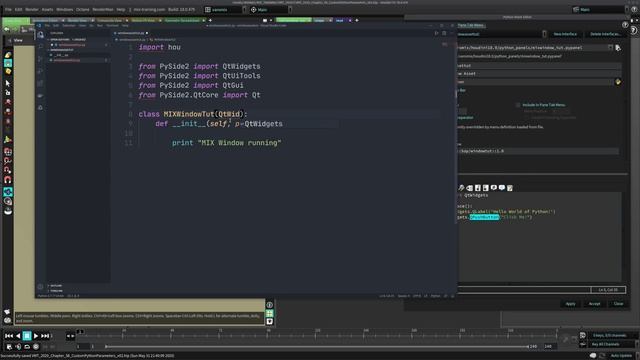The width and height of the screenshot is (640, 360).
Task: Click the highlighted stop button in playbar
Action: pos(27,336)
